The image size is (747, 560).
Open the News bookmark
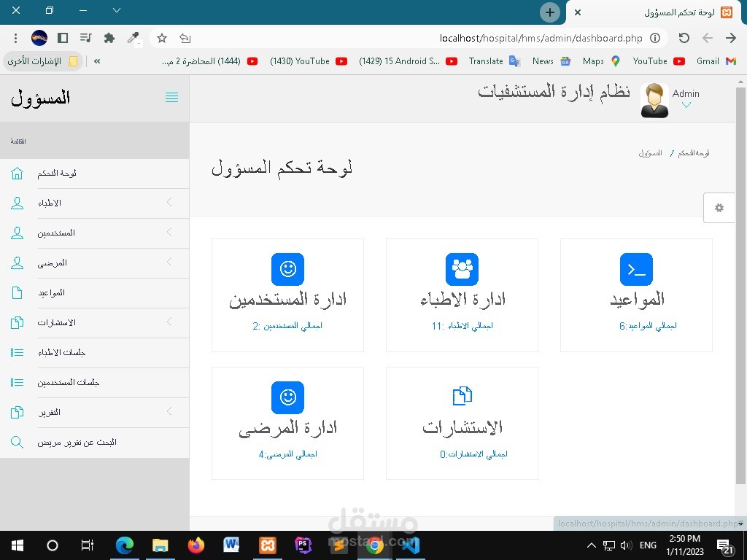[x=551, y=61]
